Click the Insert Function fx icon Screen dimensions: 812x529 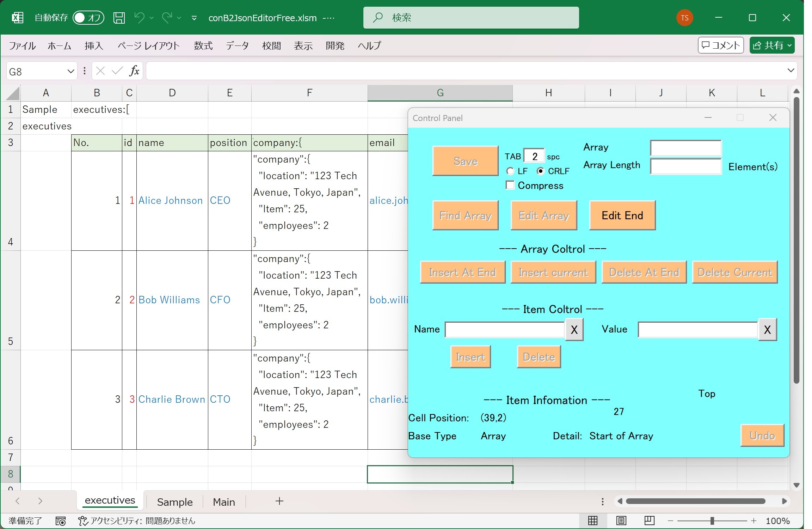click(x=134, y=71)
